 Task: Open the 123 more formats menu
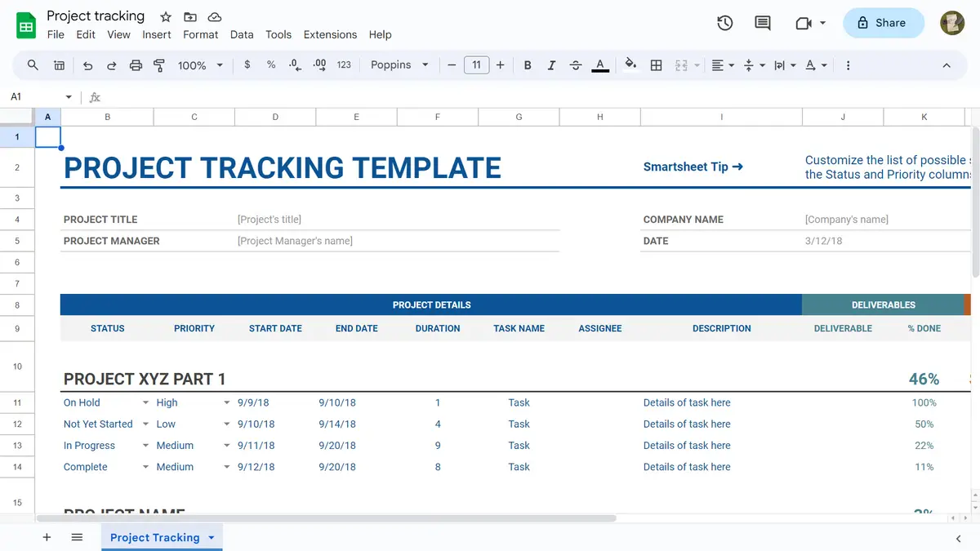coord(344,65)
